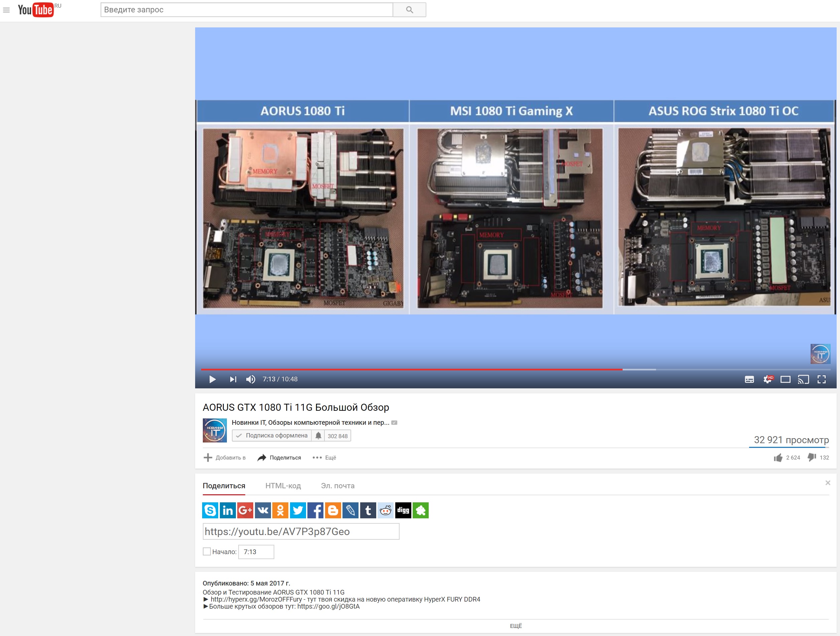Share video via Skype icon
This screenshot has height=636, width=840.
(210, 510)
